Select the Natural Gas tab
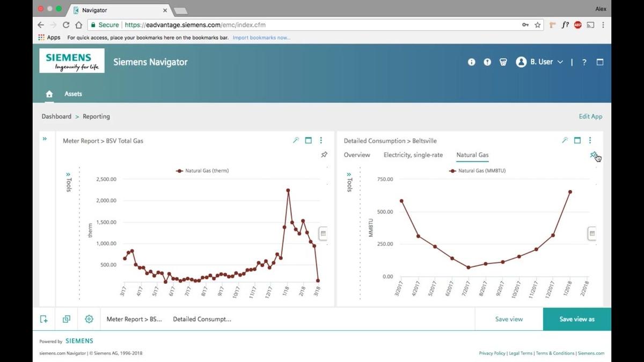This screenshot has width=644, height=362. [472, 155]
